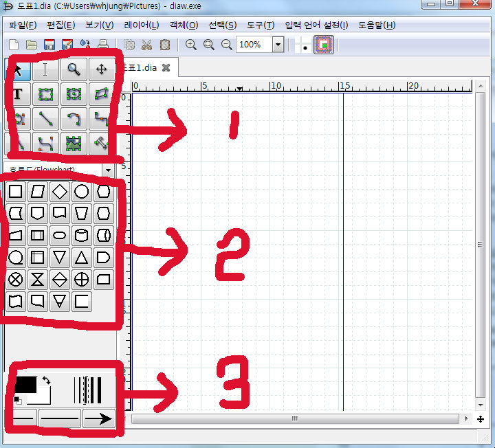Select the Zigzag line tool
The width and height of the screenshot is (495, 448).
102,119
